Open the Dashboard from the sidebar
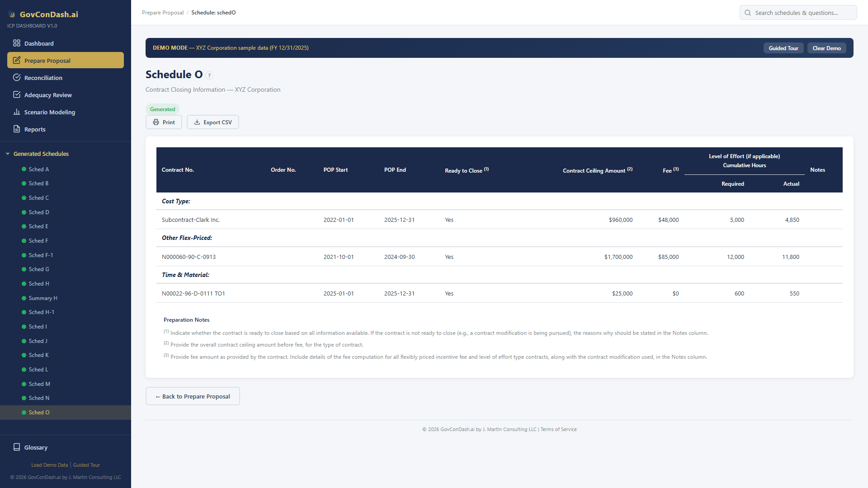 (39, 43)
